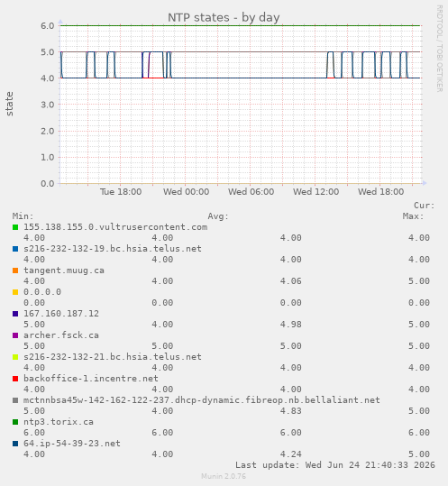Select legend label 155.138.155.0.vultrusercontent.com
Image resolution: width=448 pixels, height=486 pixels.
[x=115, y=227]
